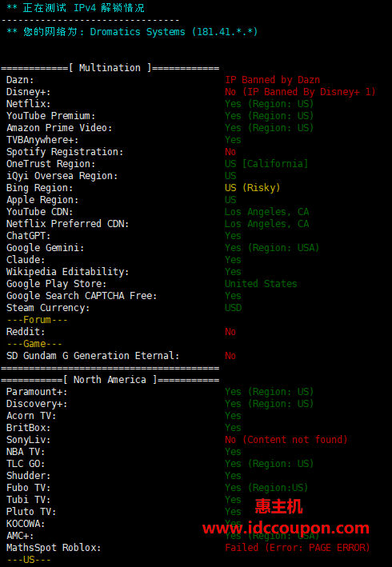Click the '正在测试 IPv4 解锁情况' heading text

click(83, 8)
